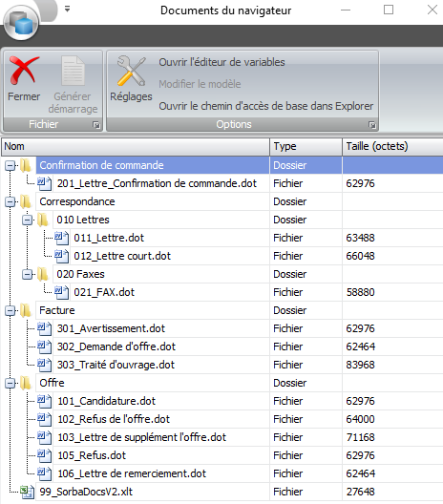Select 101_Candidature.dot file name
Image resolution: width=443 pixels, height=504 pixels.
pyautogui.click(x=106, y=401)
